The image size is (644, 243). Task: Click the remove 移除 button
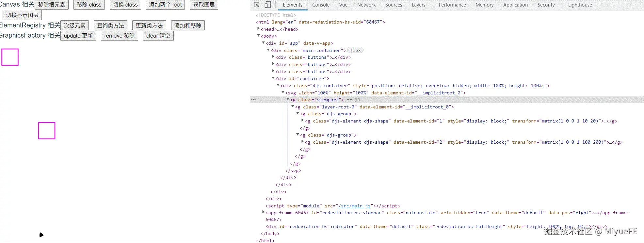tap(120, 36)
